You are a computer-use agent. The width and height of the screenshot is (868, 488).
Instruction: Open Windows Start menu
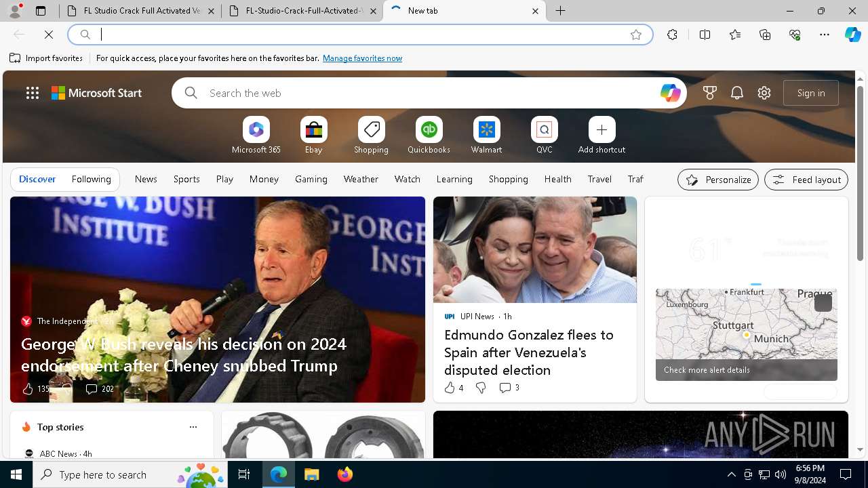(16, 474)
